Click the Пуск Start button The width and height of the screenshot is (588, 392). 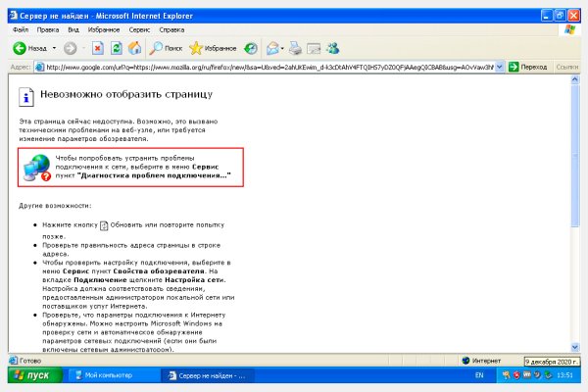pos(31,375)
